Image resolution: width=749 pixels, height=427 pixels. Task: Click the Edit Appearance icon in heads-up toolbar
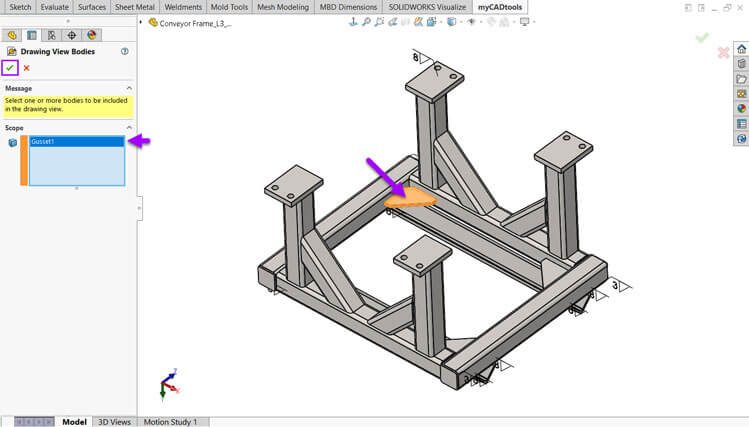(492, 22)
